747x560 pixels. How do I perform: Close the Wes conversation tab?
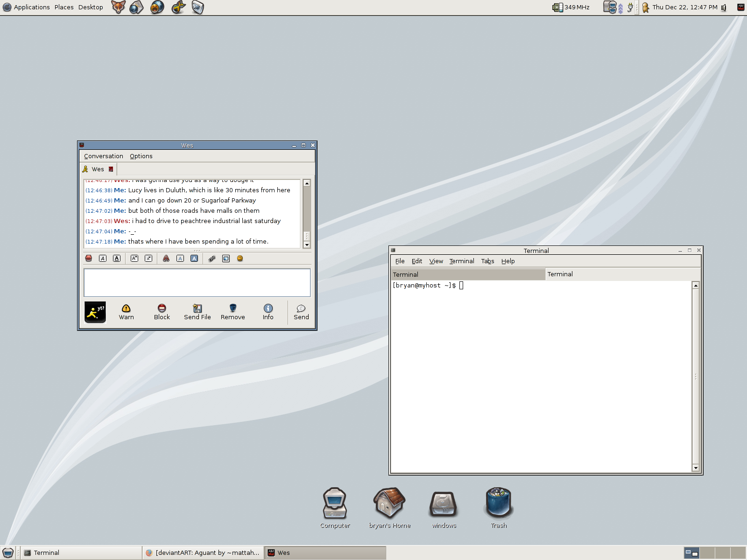coord(111,169)
